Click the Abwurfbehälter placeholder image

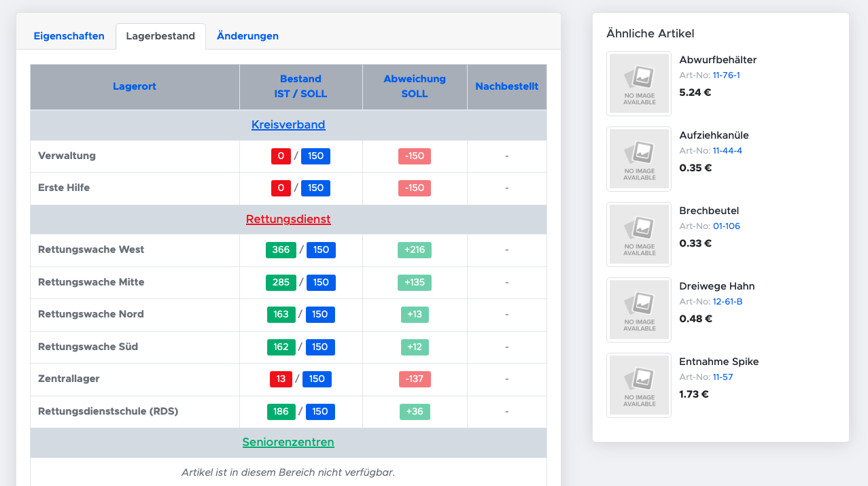click(x=639, y=84)
